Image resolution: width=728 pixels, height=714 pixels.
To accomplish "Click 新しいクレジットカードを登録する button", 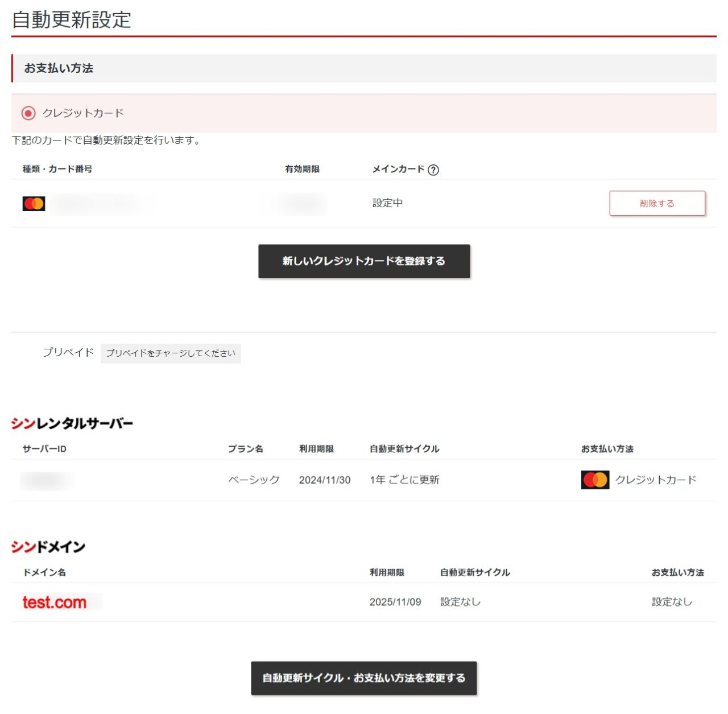I will point(364,261).
